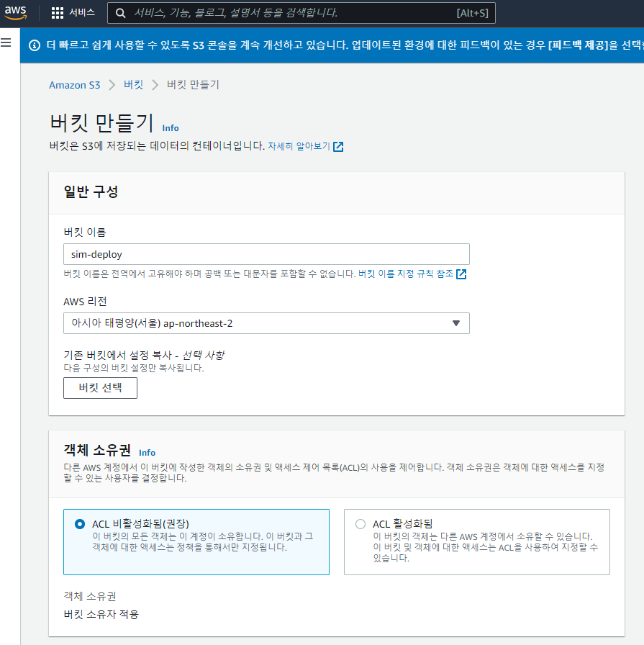Image resolution: width=644 pixels, height=645 pixels.
Task: Click the info icon in the blue banner
Action: (35, 45)
